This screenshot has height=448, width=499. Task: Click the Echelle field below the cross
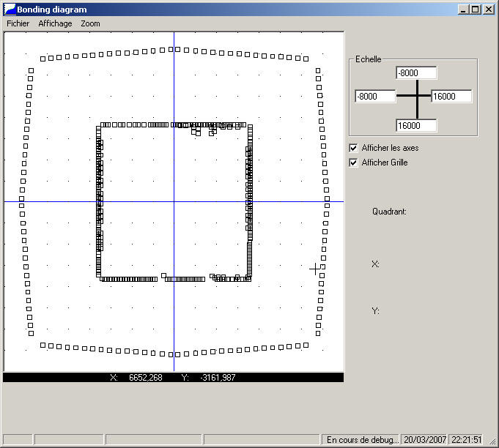point(416,126)
